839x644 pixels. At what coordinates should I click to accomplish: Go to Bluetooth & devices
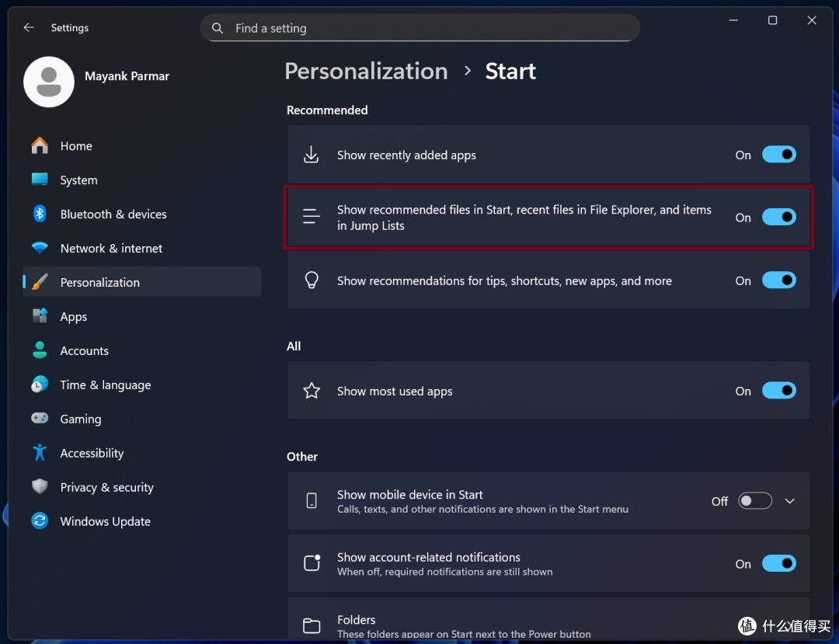tap(142, 214)
